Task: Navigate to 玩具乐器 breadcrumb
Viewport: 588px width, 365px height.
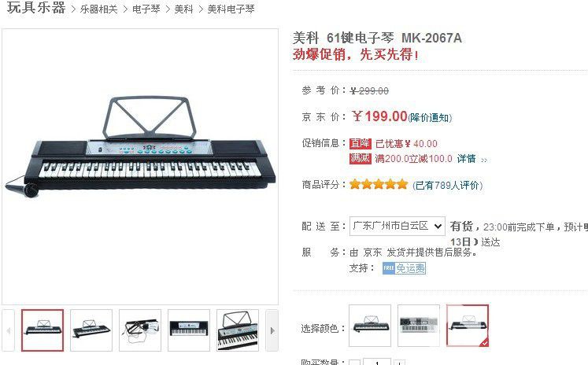Action: point(36,8)
